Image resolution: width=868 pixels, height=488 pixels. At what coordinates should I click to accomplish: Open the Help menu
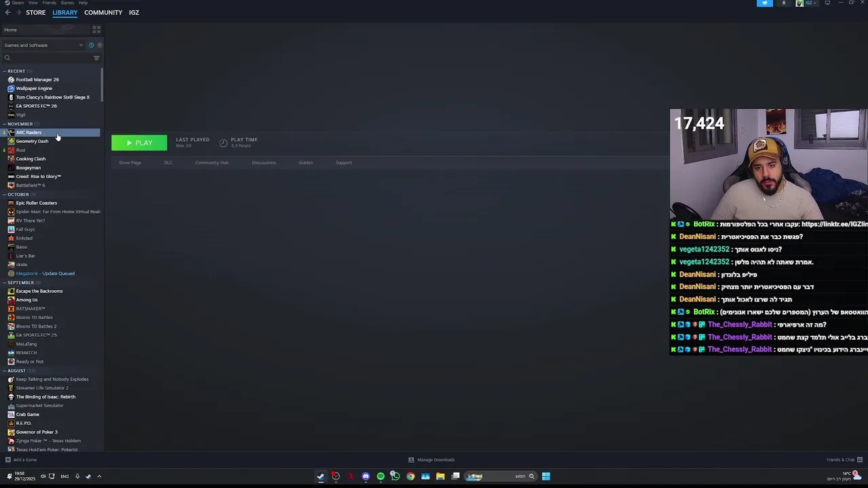pyautogui.click(x=83, y=3)
